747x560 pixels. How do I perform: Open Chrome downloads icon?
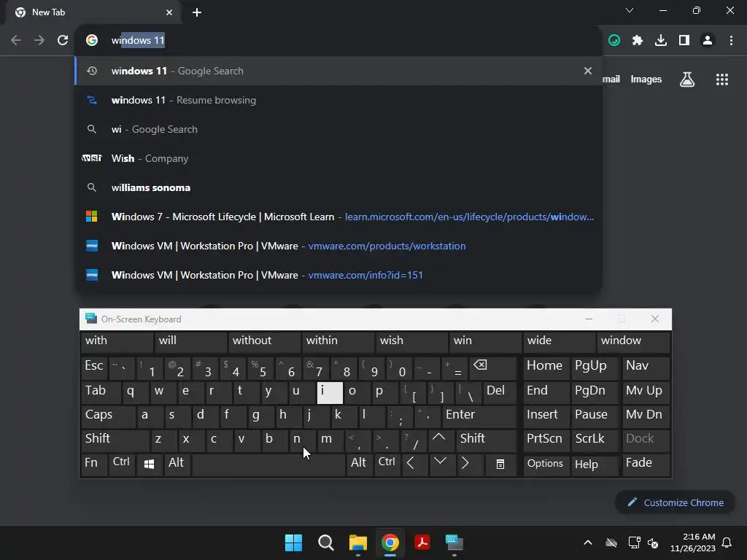tap(661, 41)
